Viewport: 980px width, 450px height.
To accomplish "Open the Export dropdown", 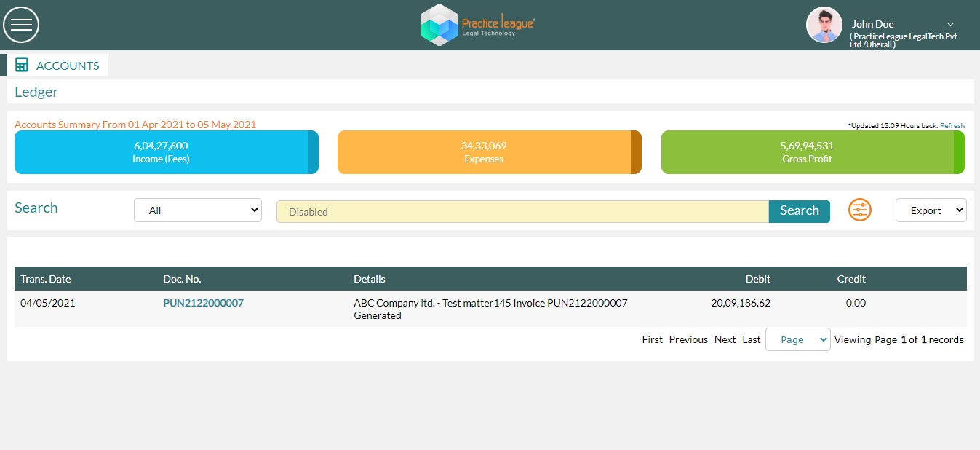I will (x=931, y=210).
